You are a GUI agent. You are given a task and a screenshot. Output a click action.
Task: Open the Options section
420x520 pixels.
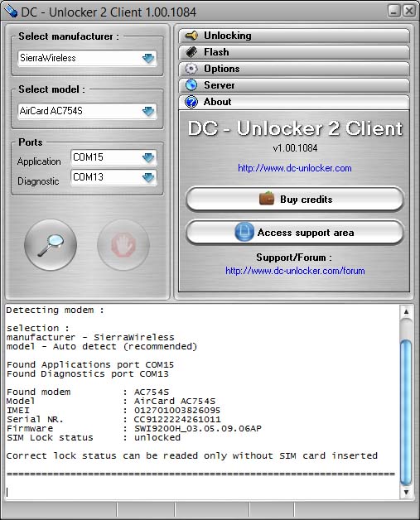click(294, 69)
